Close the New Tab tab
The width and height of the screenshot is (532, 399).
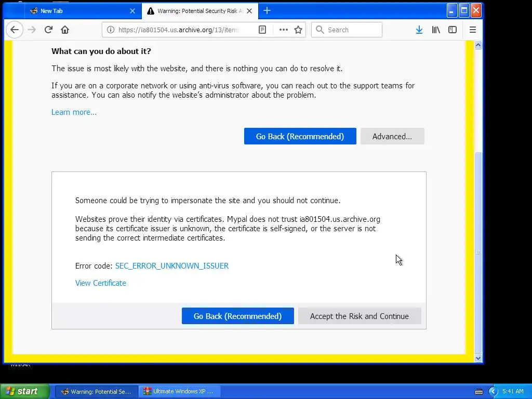pyautogui.click(x=132, y=11)
